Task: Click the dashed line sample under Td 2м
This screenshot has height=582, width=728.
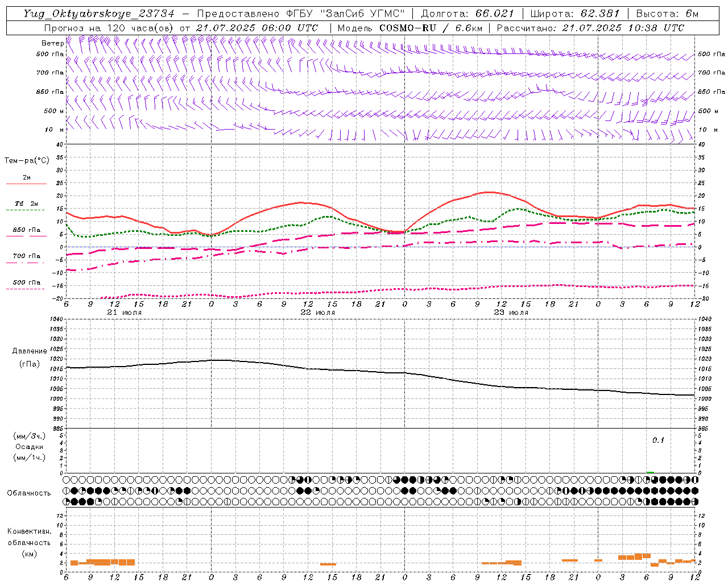Action: click(x=26, y=210)
